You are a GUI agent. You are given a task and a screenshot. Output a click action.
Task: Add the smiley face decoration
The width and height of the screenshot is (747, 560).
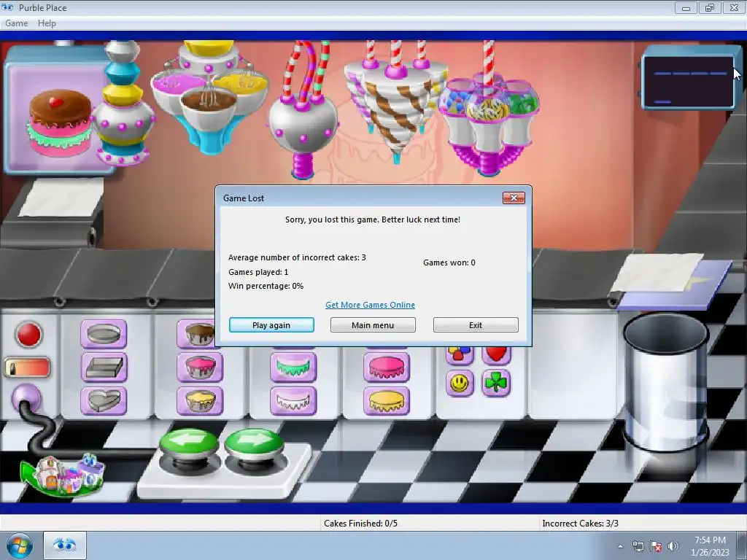460,383
